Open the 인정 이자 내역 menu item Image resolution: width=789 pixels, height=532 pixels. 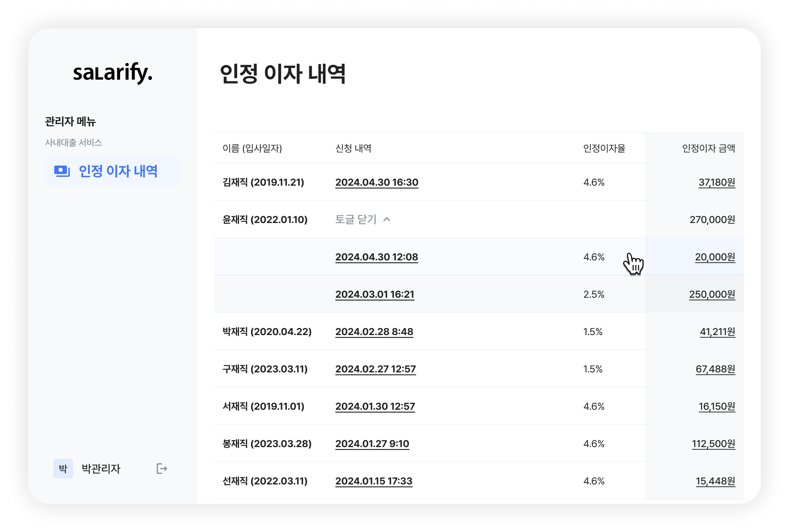[x=118, y=171]
